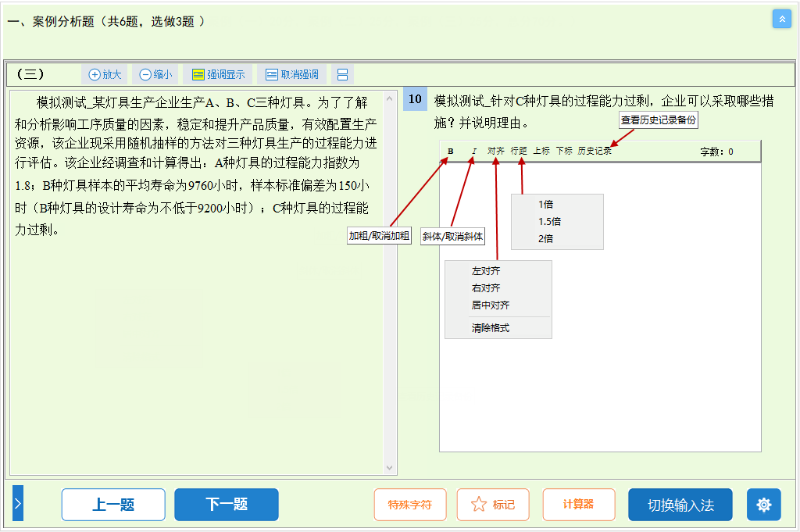Open the 行距 line spacing dropdown
Image resolution: width=800 pixels, height=532 pixels.
tap(519, 152)
